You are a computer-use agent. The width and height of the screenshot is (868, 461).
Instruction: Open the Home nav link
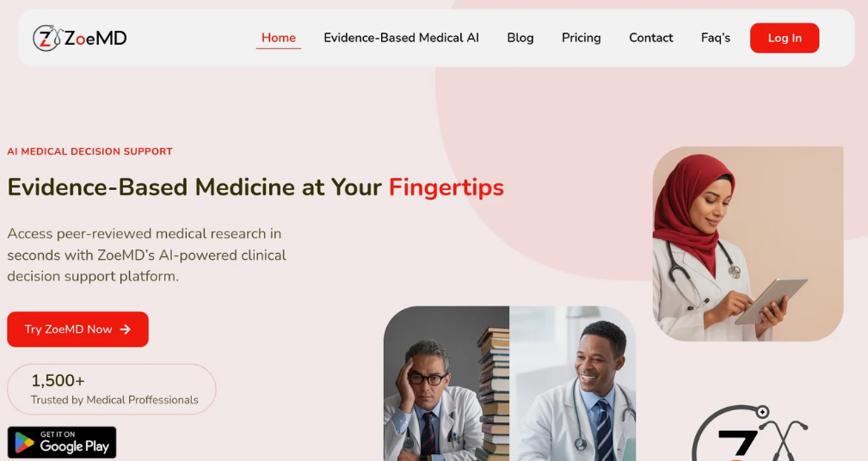tap(279, 38)
